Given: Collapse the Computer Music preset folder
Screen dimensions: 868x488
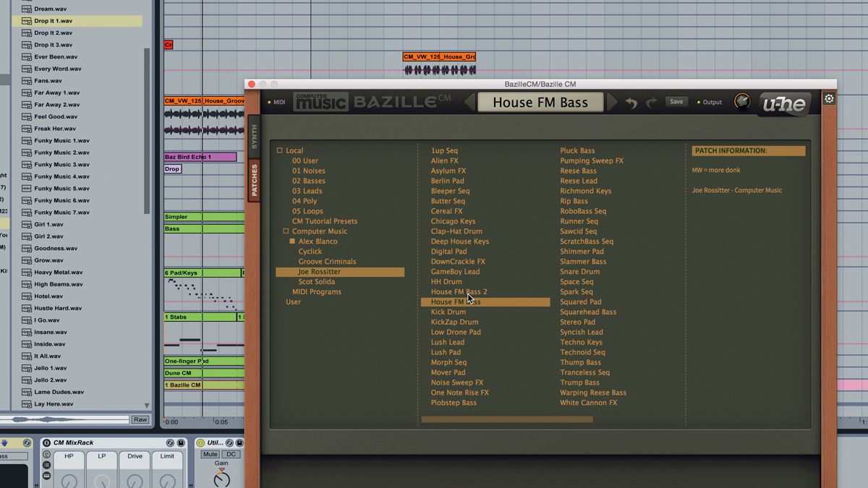Looking at the screenshot, I should click(x=285, y=231).
